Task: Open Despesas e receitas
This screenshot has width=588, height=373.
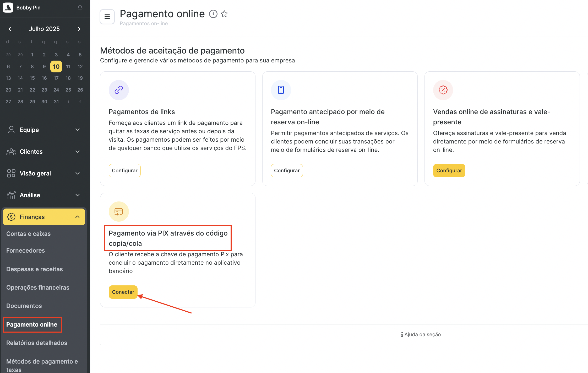Action: coord(35,269)
